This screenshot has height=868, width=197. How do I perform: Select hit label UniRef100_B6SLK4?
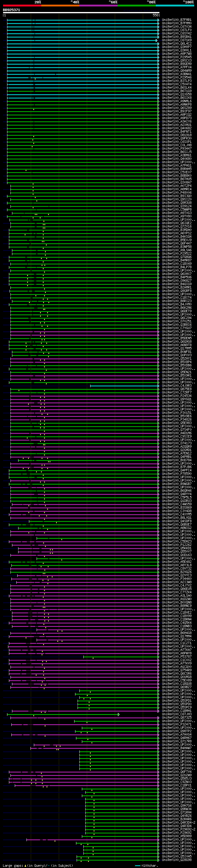[x=176, y=88]
